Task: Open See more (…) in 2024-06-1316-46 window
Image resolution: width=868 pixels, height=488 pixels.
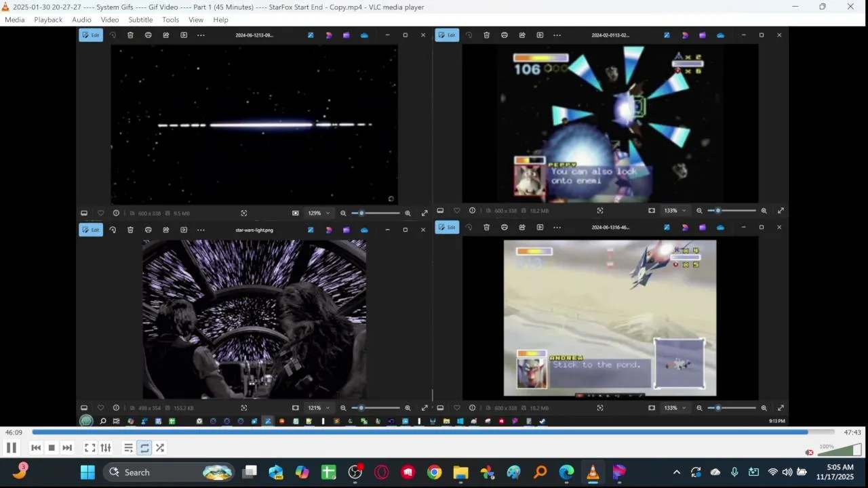Action: coord(557,227)
